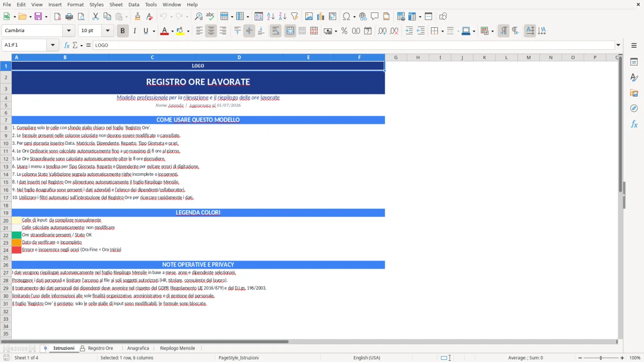This screenshot has width=644, height=362.
Task: Click the Cut scissors icon
Action: [x=96, y=17]
